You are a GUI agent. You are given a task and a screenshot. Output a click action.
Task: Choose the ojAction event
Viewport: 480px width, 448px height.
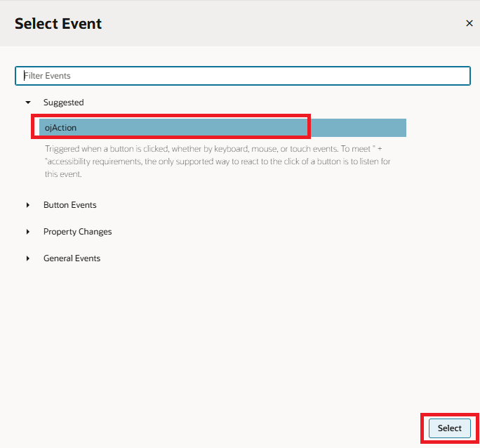point(61,128)
